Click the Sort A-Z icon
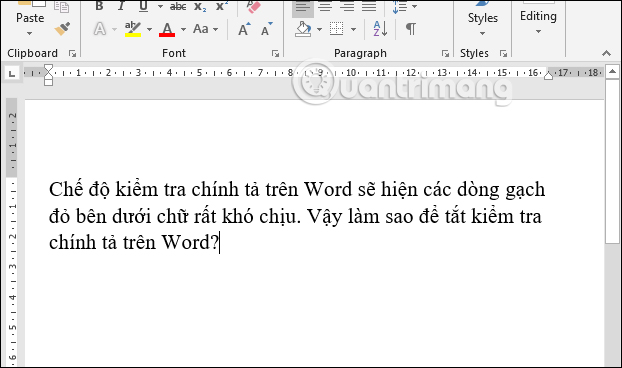622x368 pixels. coord(380,29)
